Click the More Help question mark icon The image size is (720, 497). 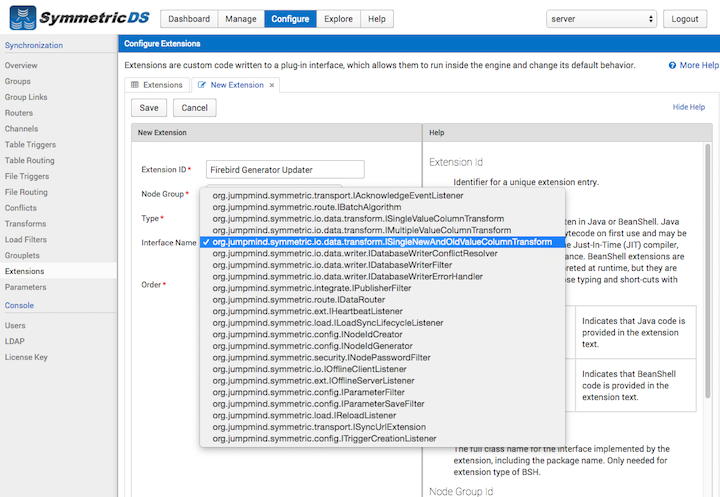672,65
